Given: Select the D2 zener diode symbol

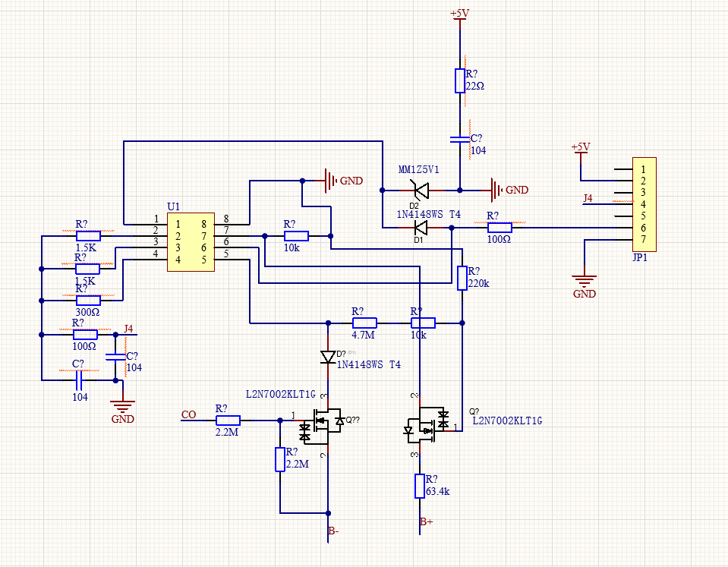Looking at the screenshot, I should pos(421,190).
